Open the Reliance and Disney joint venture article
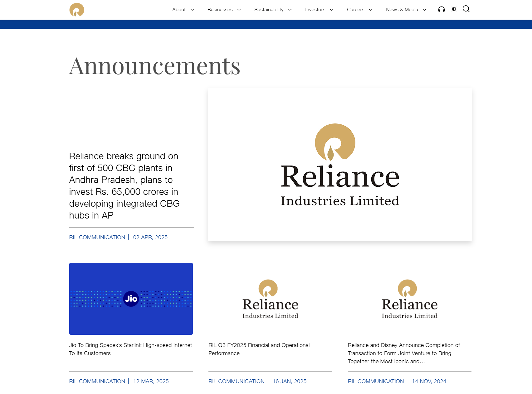Viewport: 532px width, 394px height. pyautogui.click(x=404, y=353)
